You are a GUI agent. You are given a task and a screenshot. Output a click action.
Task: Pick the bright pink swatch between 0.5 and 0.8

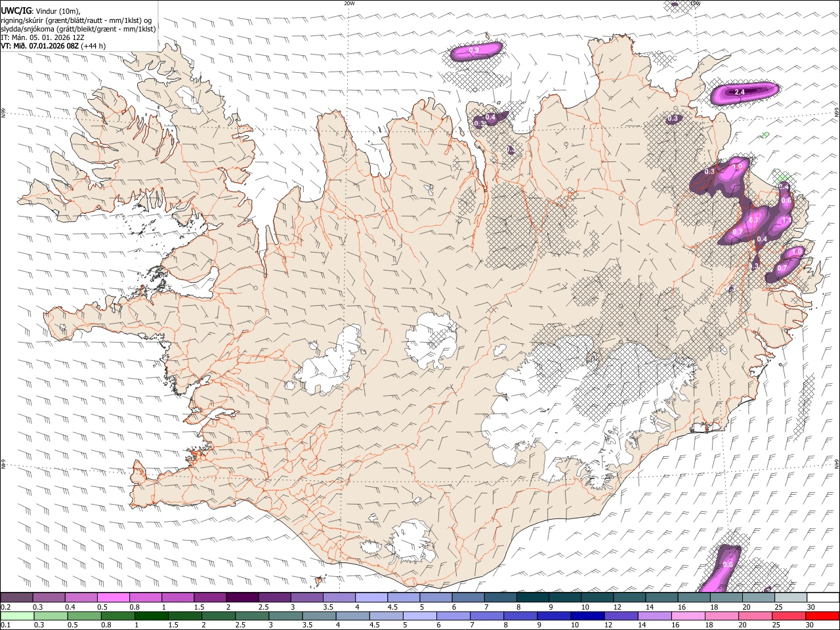(x=113, y=598)
